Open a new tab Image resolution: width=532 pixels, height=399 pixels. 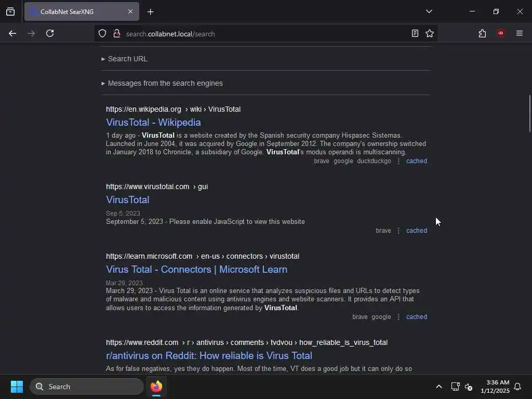pos(151,12)
